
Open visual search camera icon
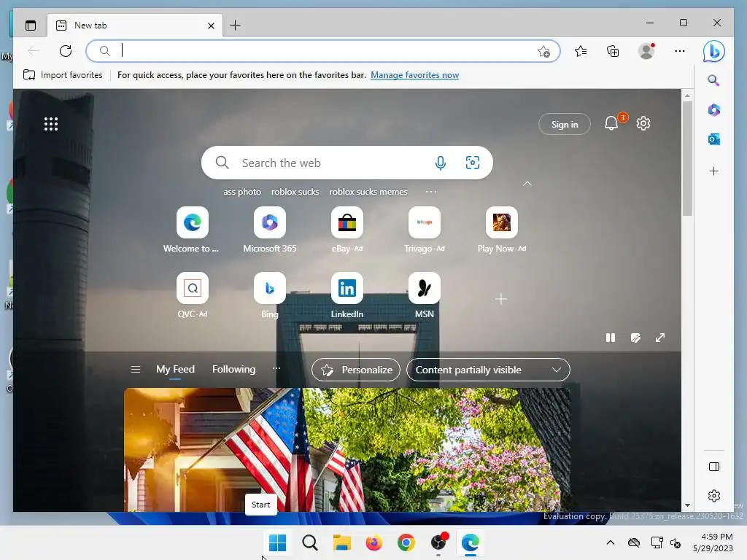[x=473, y=163]
